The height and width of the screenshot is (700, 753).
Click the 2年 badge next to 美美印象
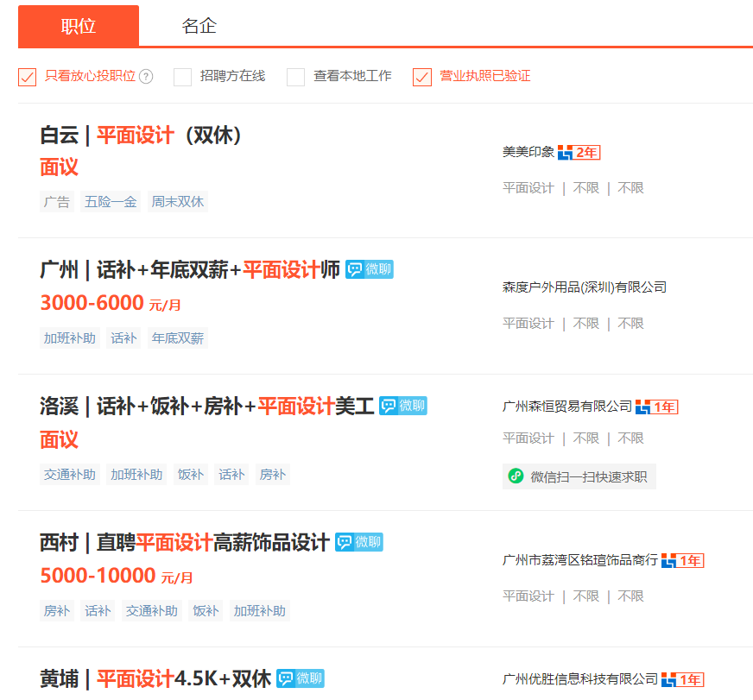[579, 152]
